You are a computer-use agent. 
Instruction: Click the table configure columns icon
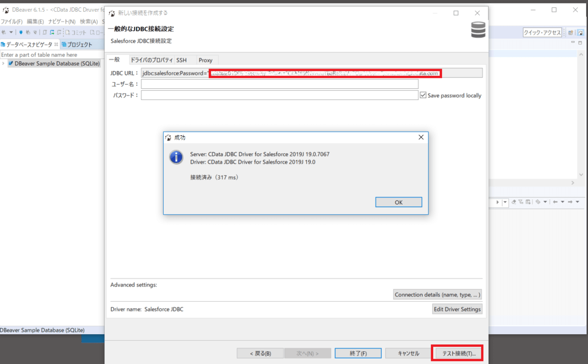pyautogui.click(x=528, y=202)
